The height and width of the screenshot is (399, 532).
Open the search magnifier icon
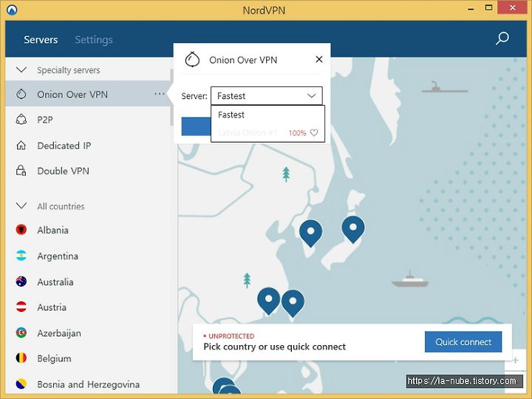point(502,38)
